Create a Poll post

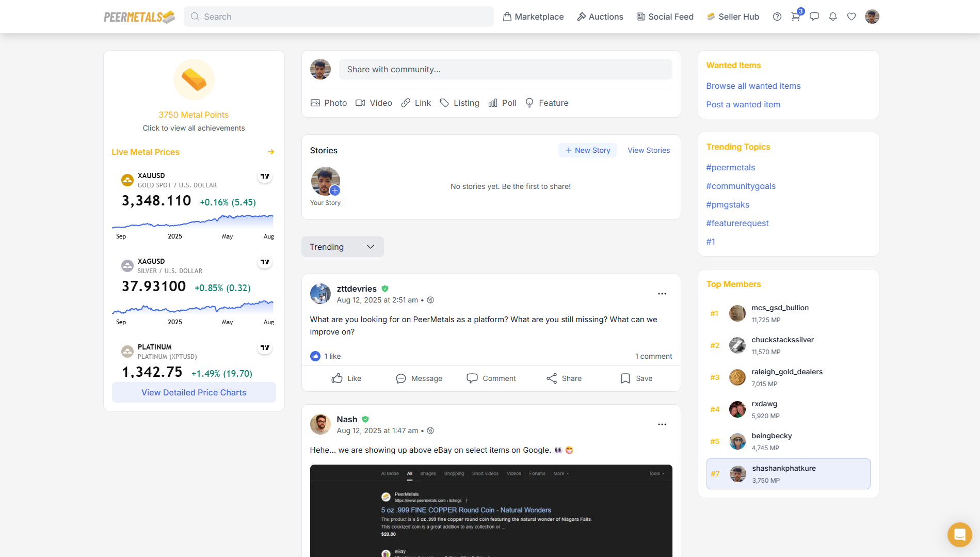(502, 103)
